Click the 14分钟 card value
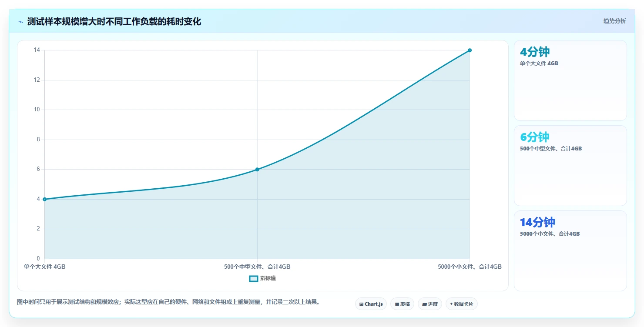This screenshot has width=644, height=327. pos(537,222)
